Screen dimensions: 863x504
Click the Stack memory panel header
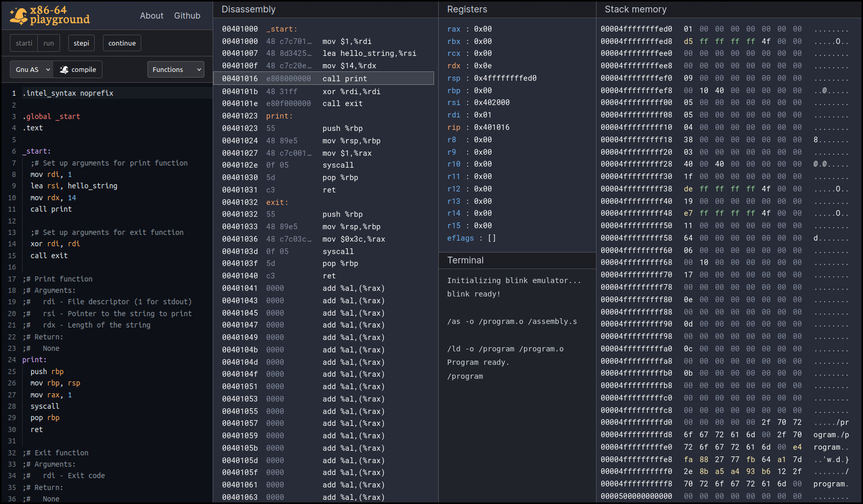pos(728,9)
